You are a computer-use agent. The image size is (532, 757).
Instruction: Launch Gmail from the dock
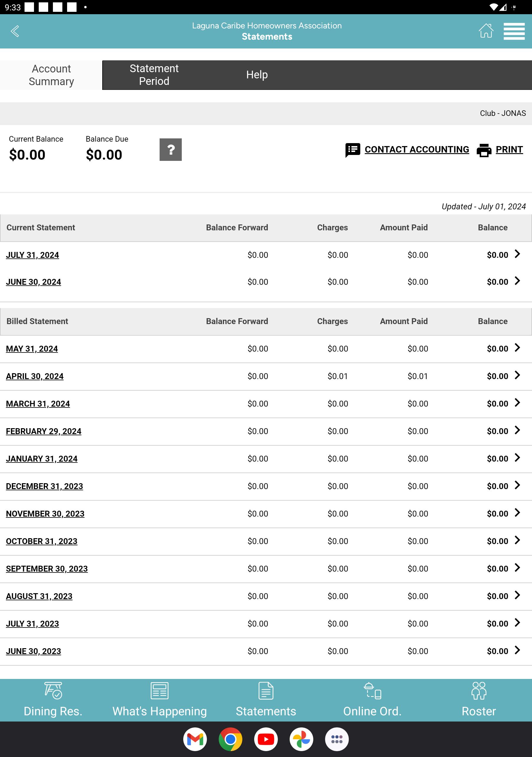coord(195,739)
